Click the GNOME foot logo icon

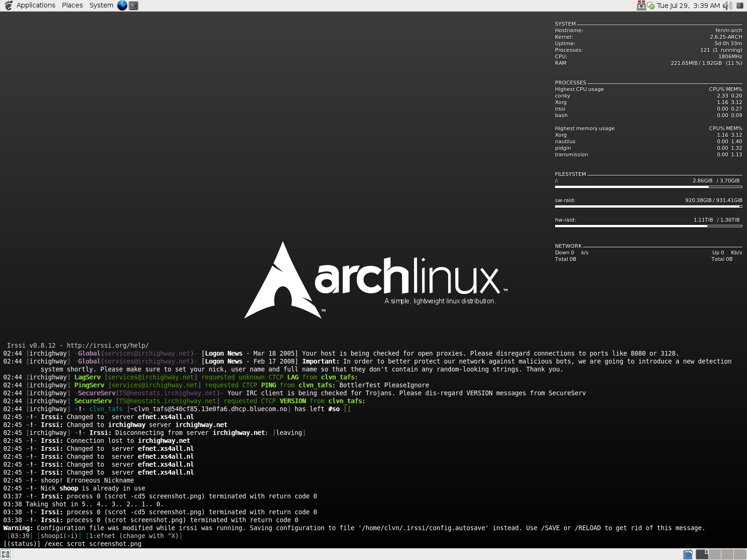pyautogui.click(x=8, y=6)
